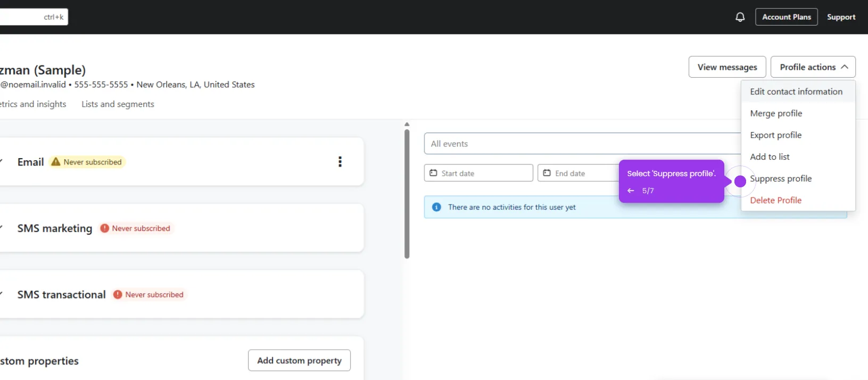868x380 pixels.
Task: Click the 5/7 step counter text
Action: [648, 191]
